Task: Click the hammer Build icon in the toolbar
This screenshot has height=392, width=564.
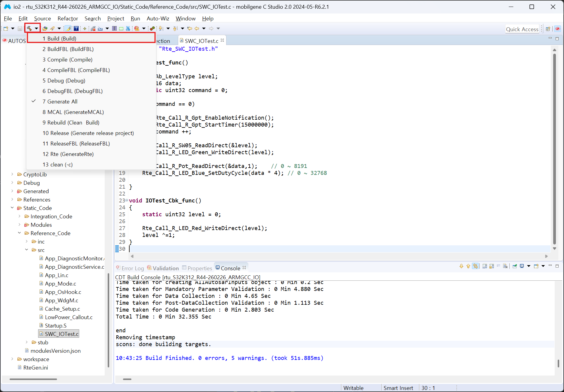Action: (x=29, y=28)
